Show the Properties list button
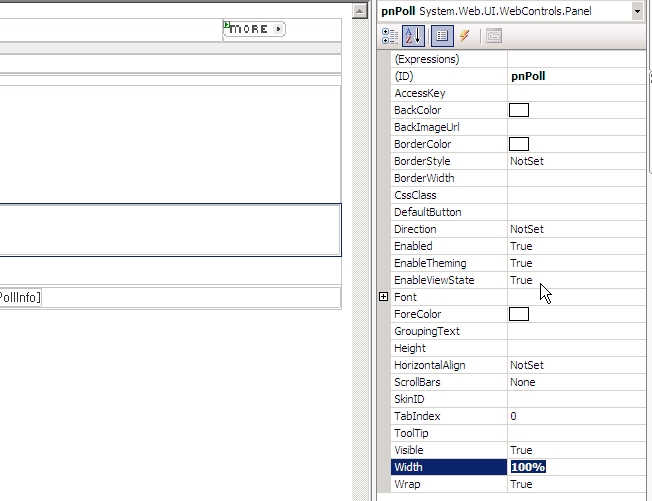 442,36
